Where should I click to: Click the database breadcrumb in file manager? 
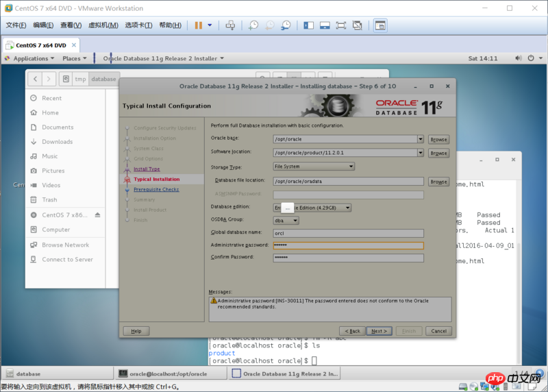tap(104, 79)
